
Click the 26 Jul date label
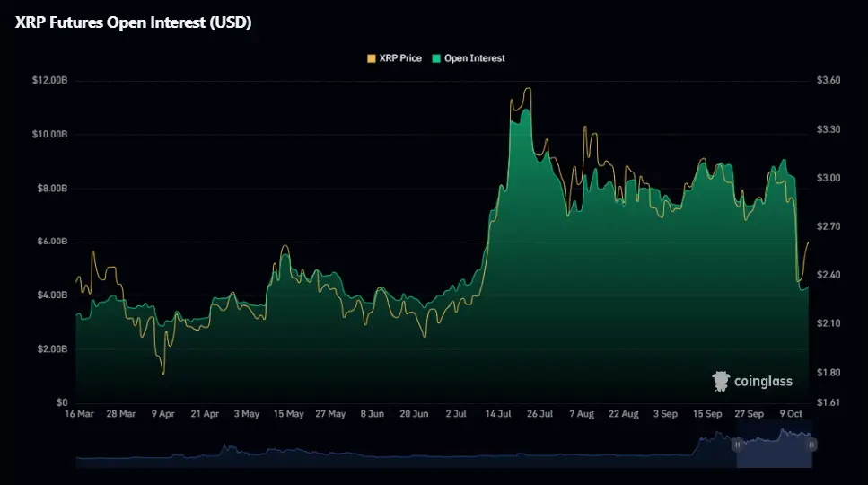point(539,413)
